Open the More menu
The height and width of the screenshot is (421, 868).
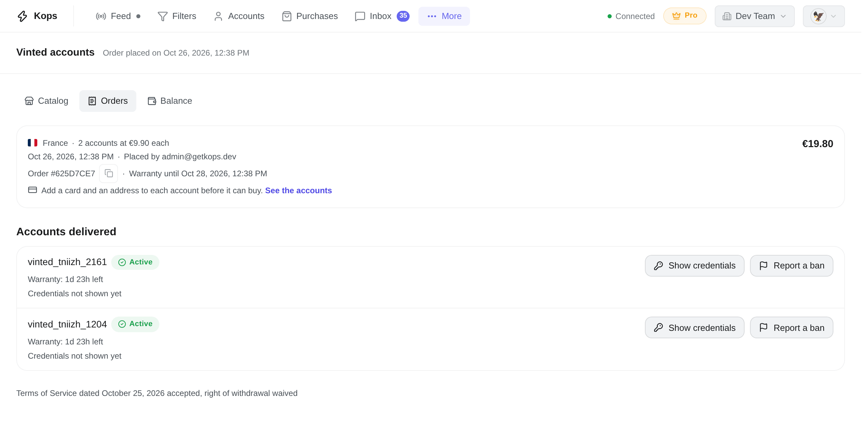[x=444, y=16]
